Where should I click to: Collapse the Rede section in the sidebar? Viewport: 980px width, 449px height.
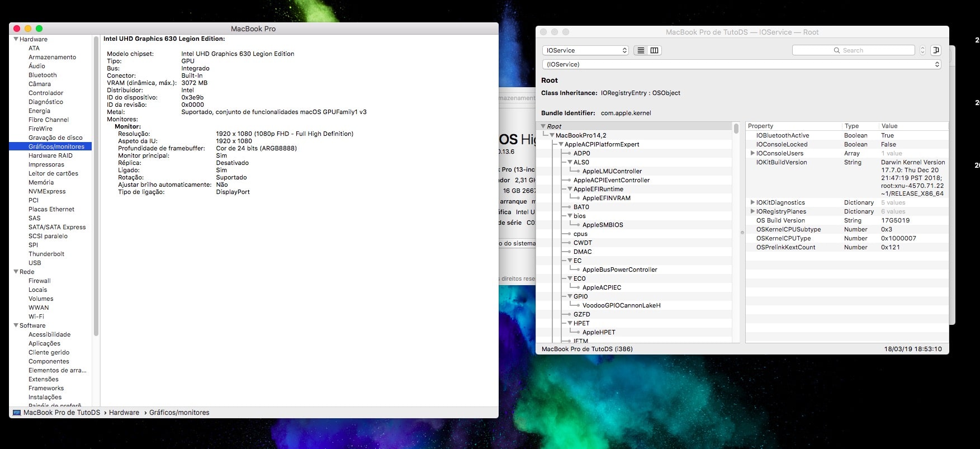click(x=16, y=272)
